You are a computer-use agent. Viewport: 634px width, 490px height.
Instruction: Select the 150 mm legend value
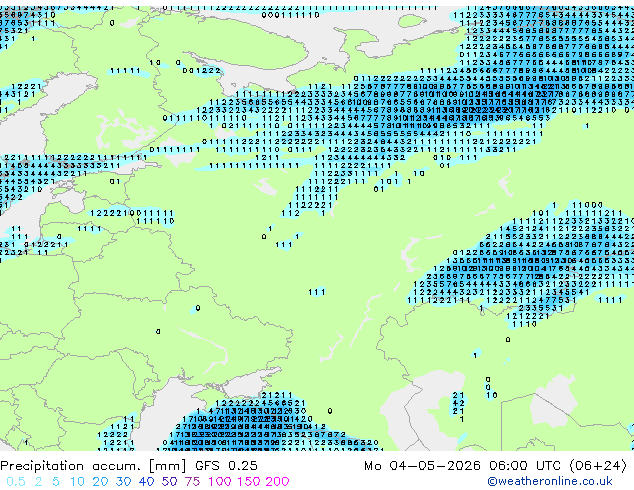(x=249, y=482)
